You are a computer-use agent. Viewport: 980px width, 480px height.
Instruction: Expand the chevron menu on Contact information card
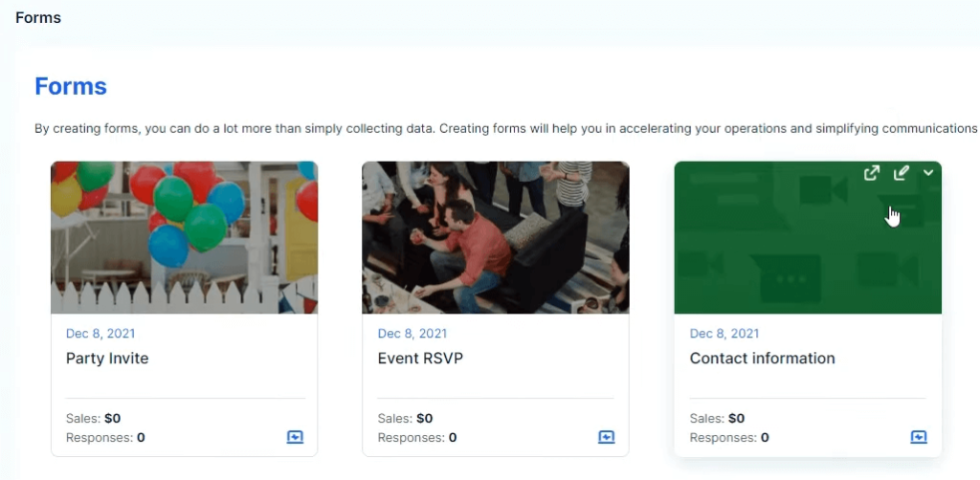[928, 173]
